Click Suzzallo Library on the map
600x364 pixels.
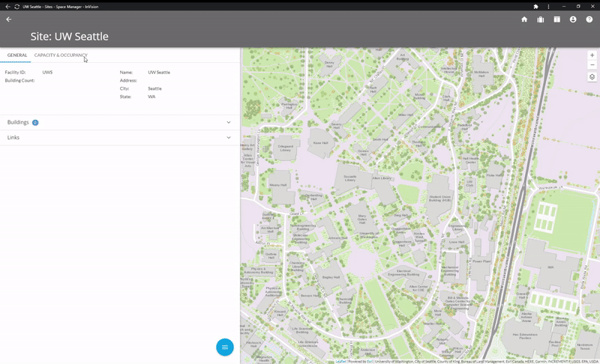350,178
